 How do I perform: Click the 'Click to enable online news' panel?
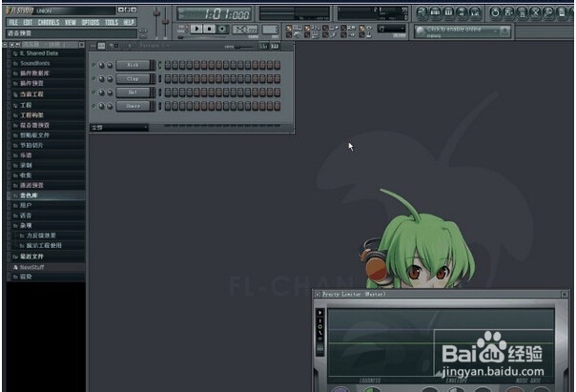click(463, 31)
